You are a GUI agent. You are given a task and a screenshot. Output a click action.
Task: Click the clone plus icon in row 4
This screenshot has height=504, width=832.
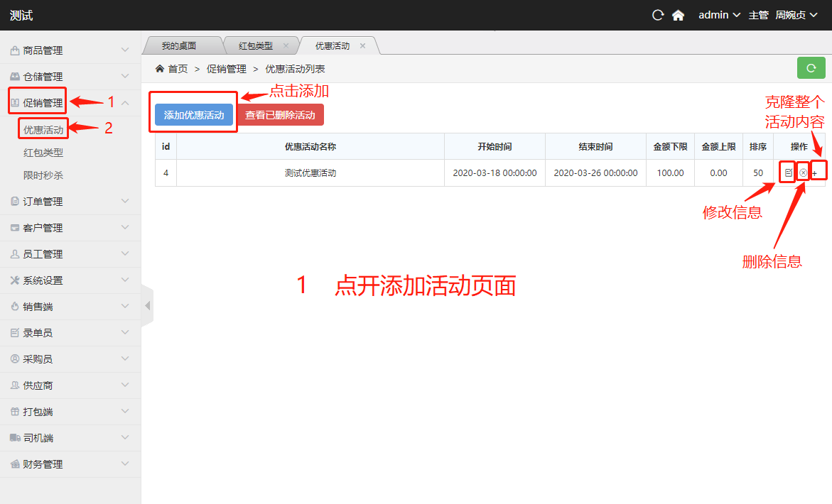click(815, 173)
